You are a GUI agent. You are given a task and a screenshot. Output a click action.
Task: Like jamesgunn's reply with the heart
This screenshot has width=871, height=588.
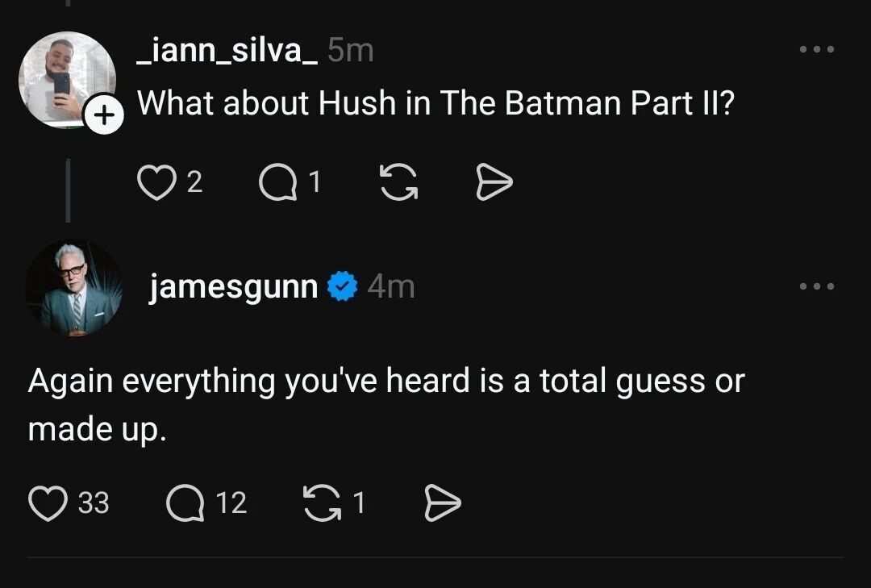coord(48,503)
